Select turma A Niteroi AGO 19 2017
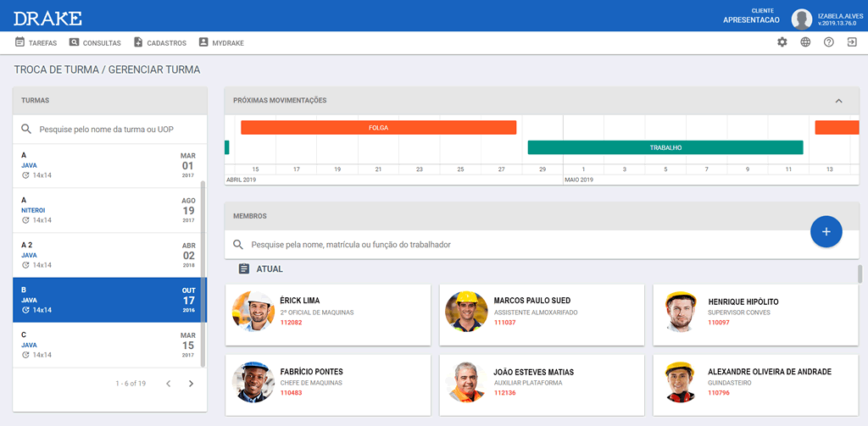 pyautogui.click(x=108, y=210)
